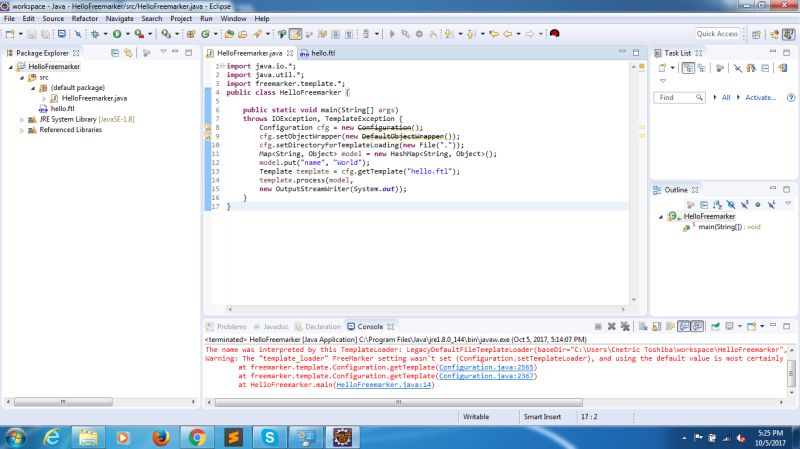Create new item via toolbar New icon
Image resolution: width=800 pixels, height=449 pixels.
pyautogui.click(x=10, y=34)
